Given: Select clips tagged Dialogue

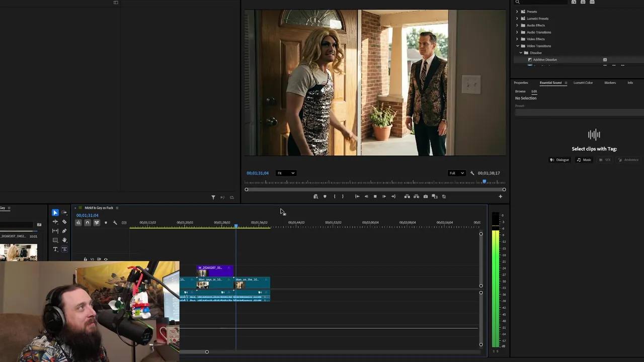Looking at the screenshot, I should [559, 160].
